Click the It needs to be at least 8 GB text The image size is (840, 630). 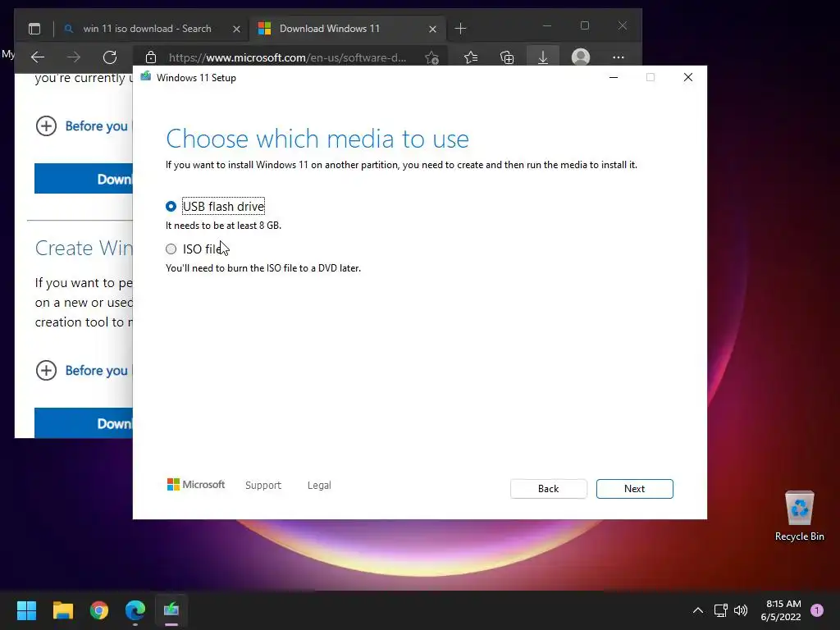[223, 226]
